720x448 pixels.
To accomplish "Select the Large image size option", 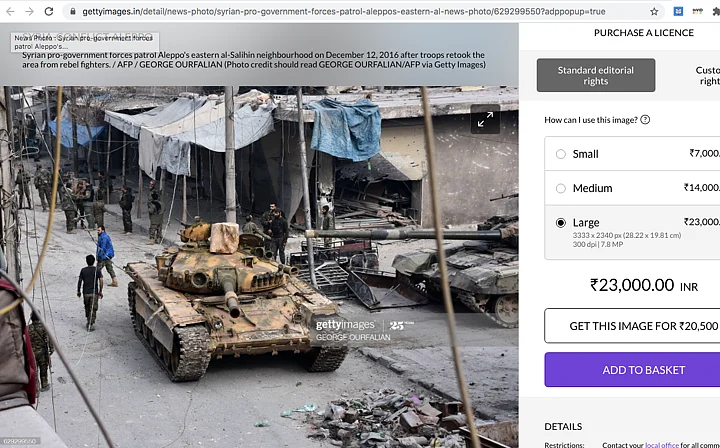I will 561,223.
